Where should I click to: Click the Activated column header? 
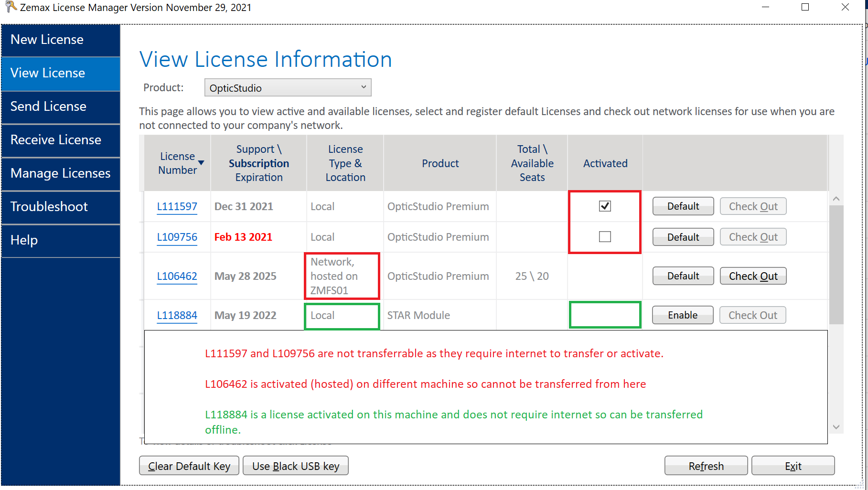(x=605, y=163)
